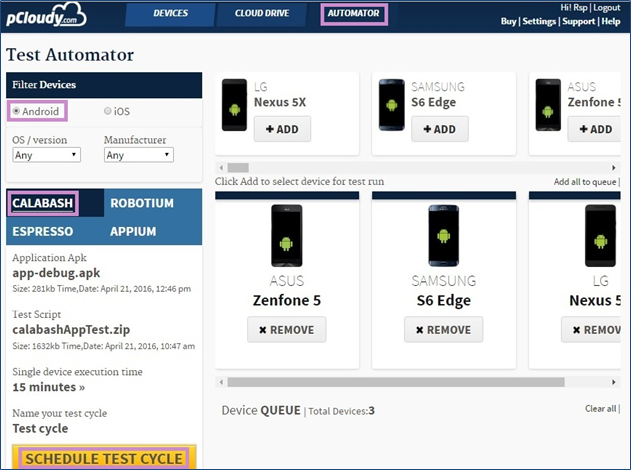Open the OS / version dropdown
631x470 pixels.
46,155
